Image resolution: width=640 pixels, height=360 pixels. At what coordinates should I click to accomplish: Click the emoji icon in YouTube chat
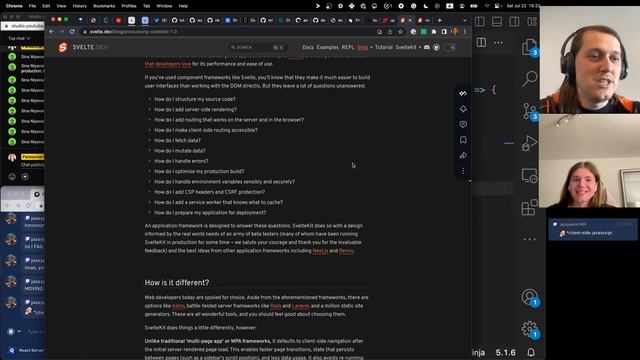point(12,177)
